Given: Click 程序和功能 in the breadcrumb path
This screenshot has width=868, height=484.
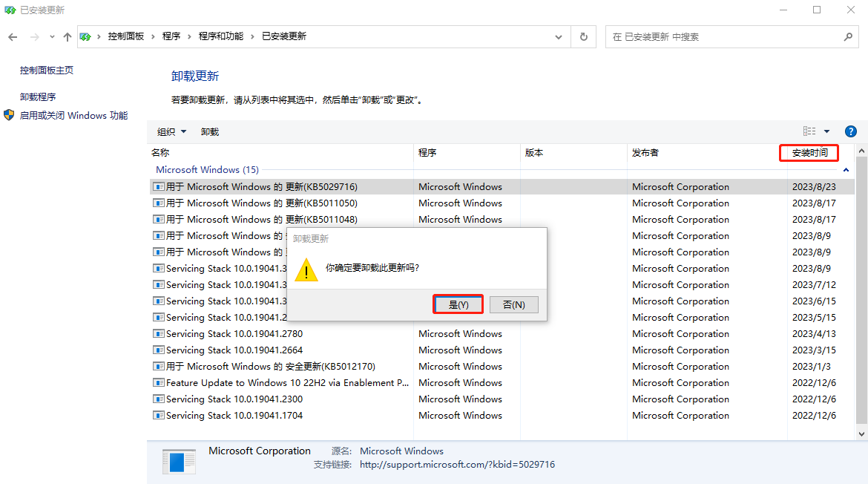Looking at the screenshot, I should 220,36.
